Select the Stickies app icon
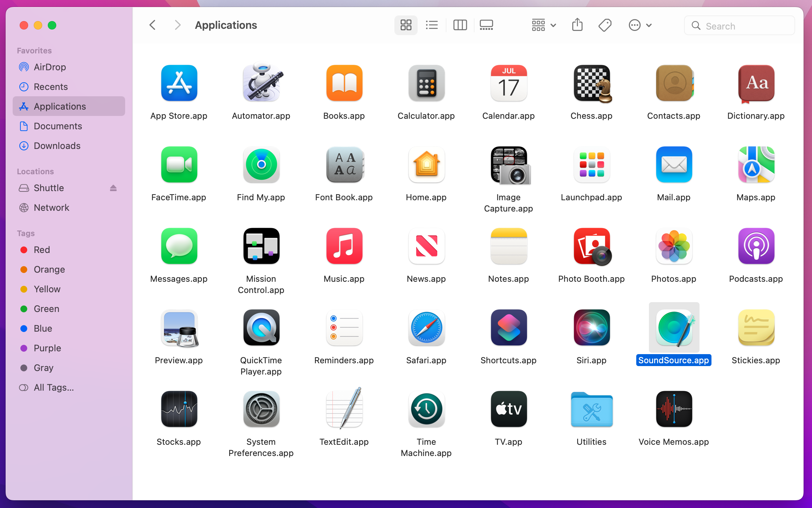 point(756,327)
